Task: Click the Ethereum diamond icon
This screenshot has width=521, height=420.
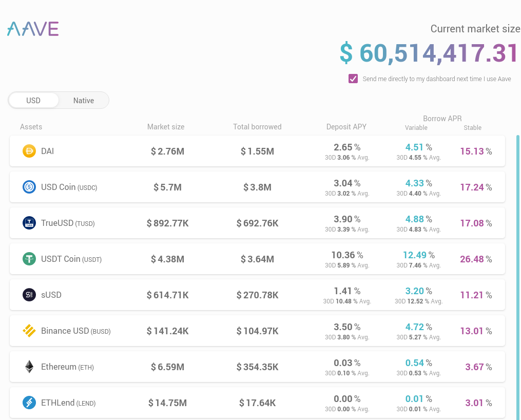Action: click(29, 367)
